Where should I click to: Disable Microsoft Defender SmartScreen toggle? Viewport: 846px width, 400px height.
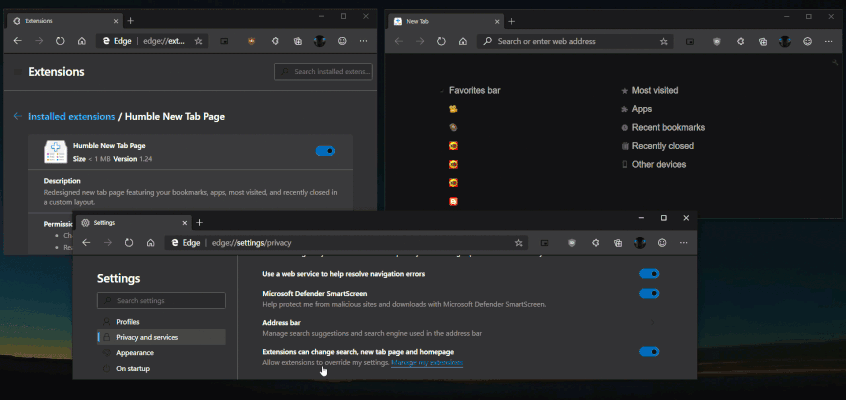(649, 294)
